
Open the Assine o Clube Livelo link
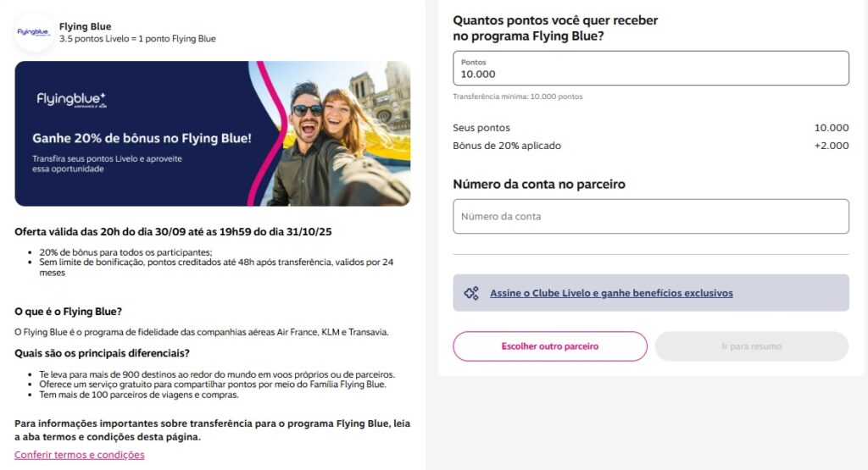[611, 293]
